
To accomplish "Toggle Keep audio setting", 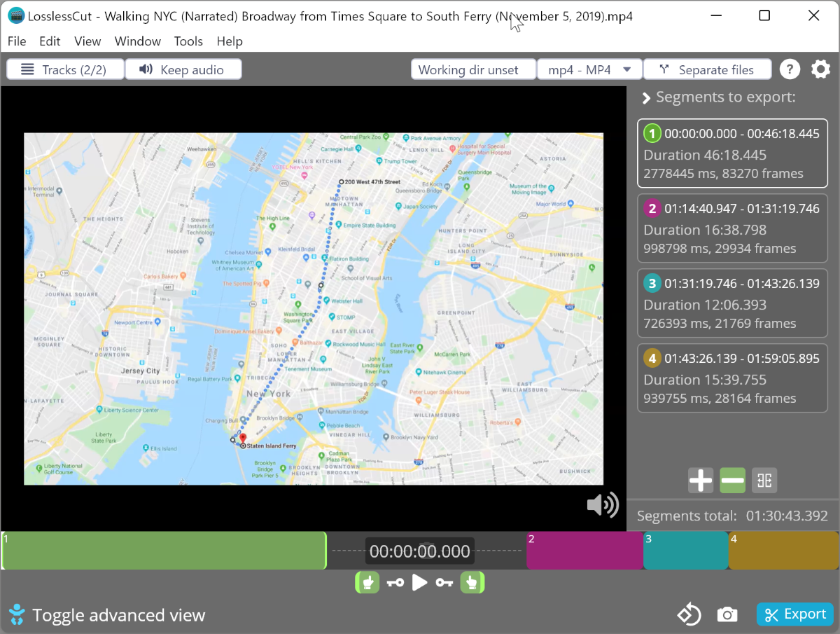I will tap(183, 69).
